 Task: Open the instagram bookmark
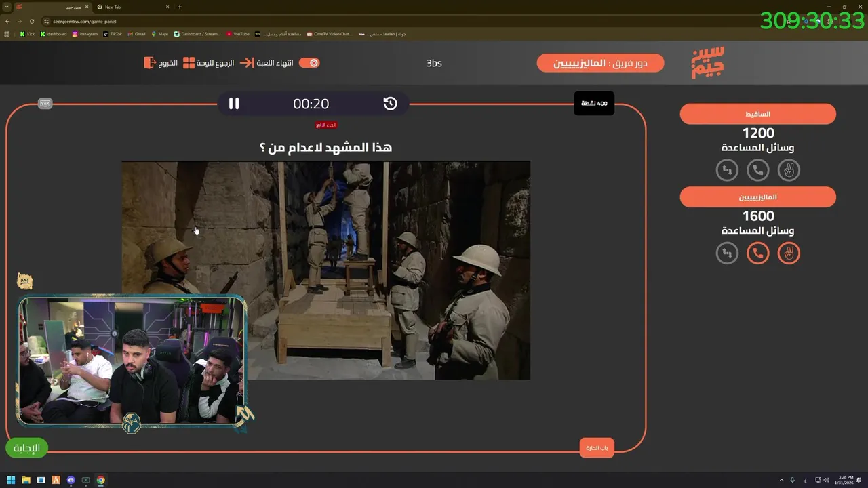[x=85, y=34]
